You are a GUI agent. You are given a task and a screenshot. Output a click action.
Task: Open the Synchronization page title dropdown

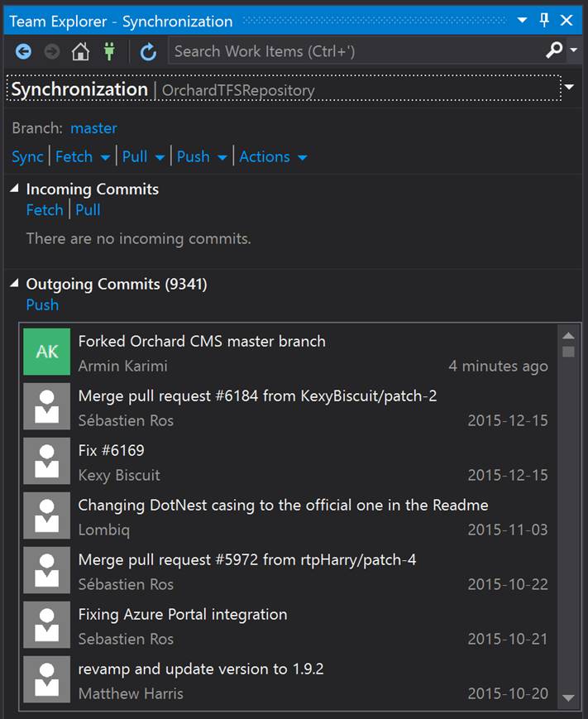569,87
